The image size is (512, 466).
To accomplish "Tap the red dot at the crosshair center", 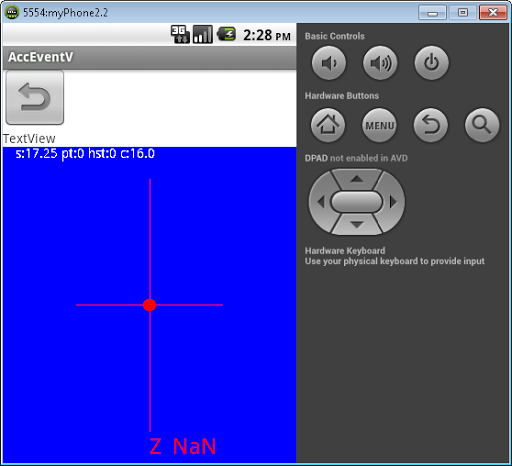I will click(x=150, y=305).
